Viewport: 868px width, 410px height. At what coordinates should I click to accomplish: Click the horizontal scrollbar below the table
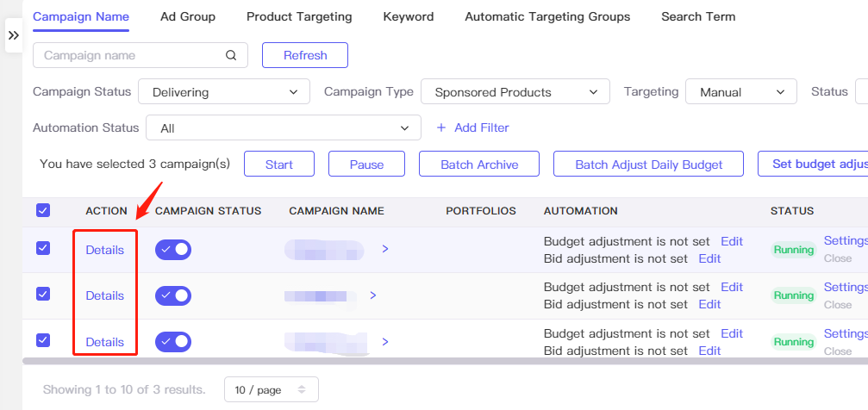[x=445, y=361]
